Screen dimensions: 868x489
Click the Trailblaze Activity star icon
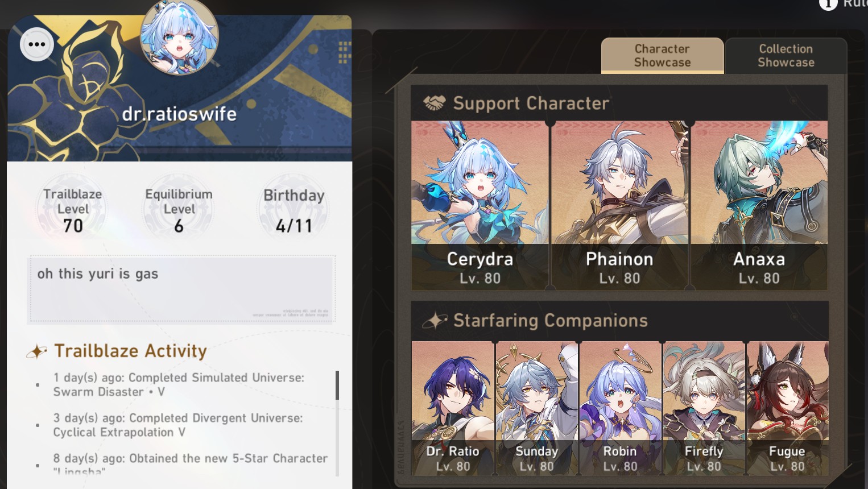37,352
